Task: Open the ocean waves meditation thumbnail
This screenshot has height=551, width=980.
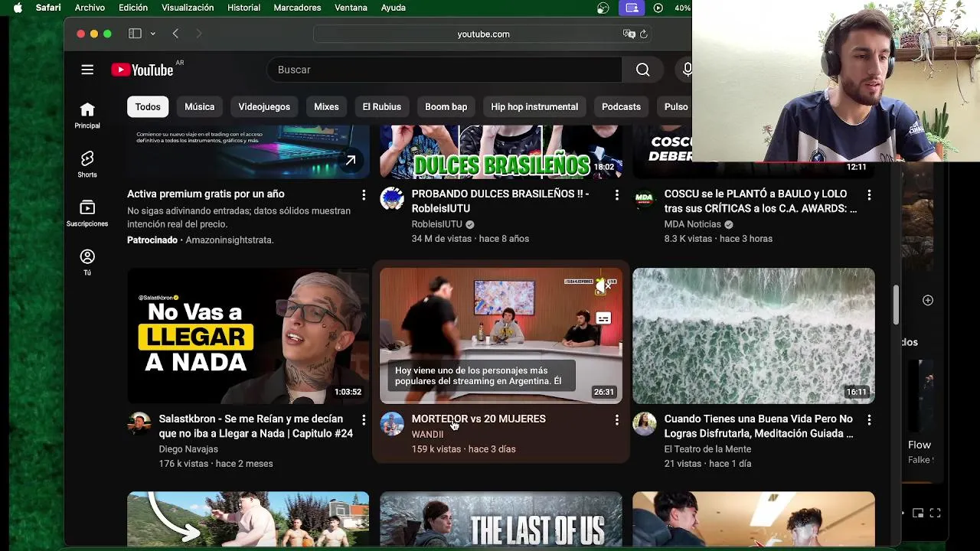Action: [753, 335]
